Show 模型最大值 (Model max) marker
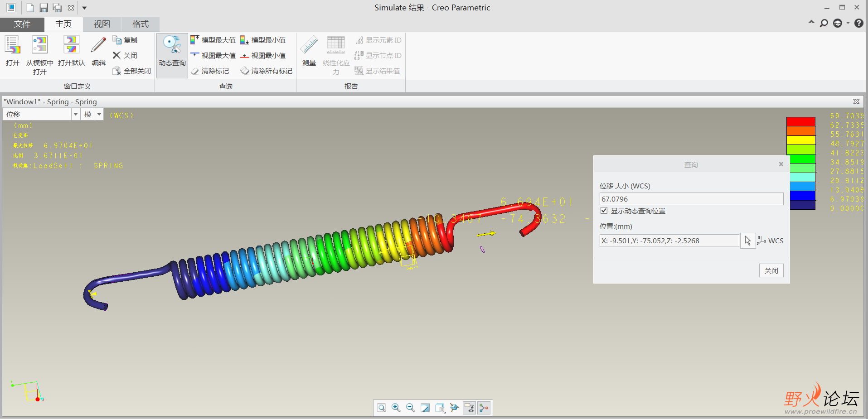 (x=213, y=40)
